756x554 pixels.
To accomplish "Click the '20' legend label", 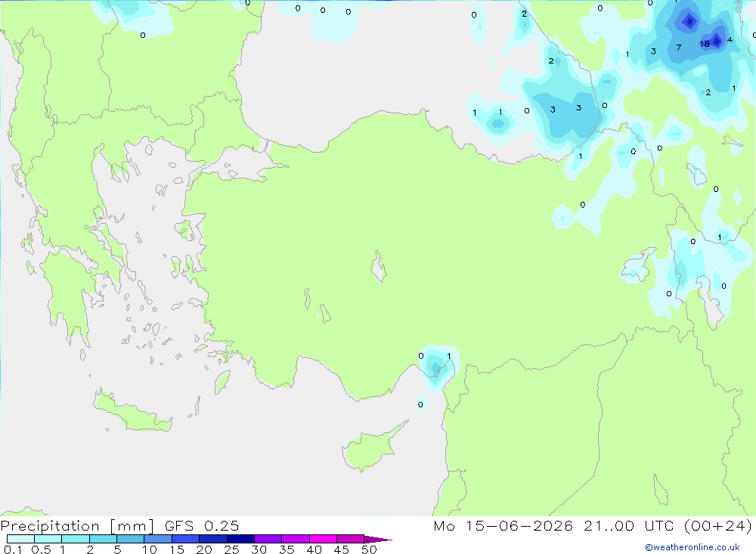I will 204,549.
